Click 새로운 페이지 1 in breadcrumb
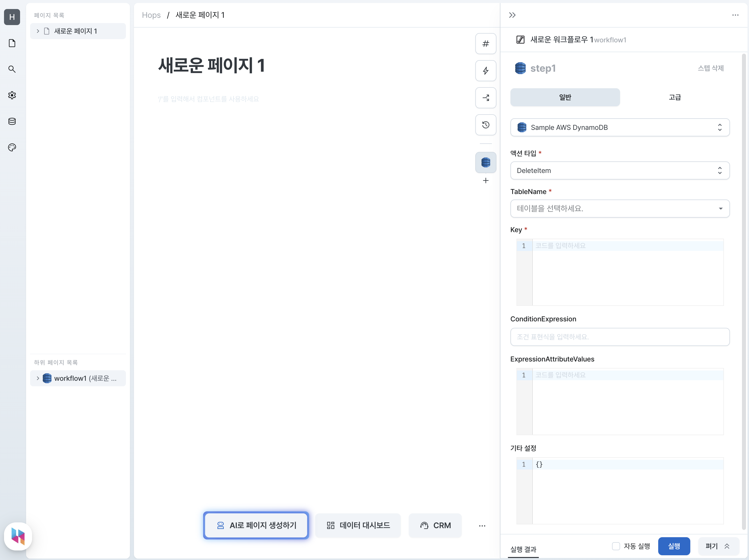This screenshot has height=560, width=749. [x=200, y=15]
